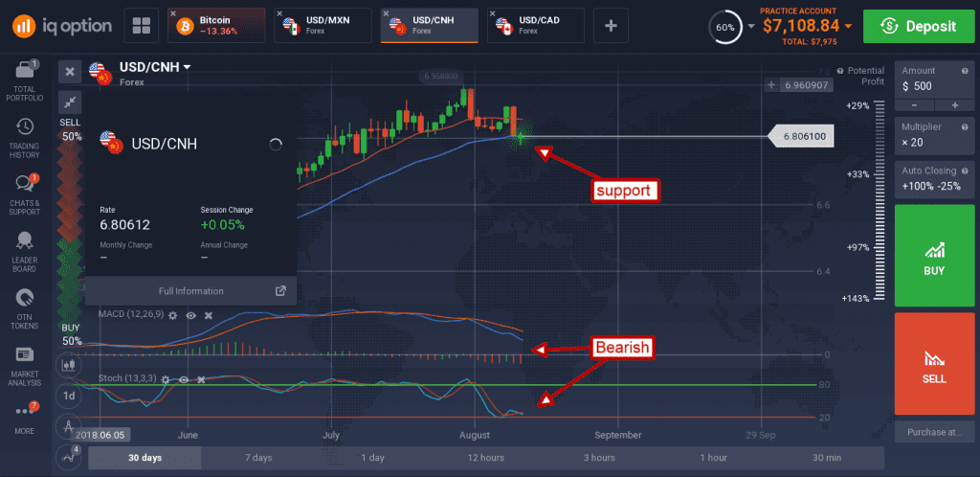Toggle MACD indicator visibility eye
The height and width of the screenshot is (477, 980).
pos(190,316)
